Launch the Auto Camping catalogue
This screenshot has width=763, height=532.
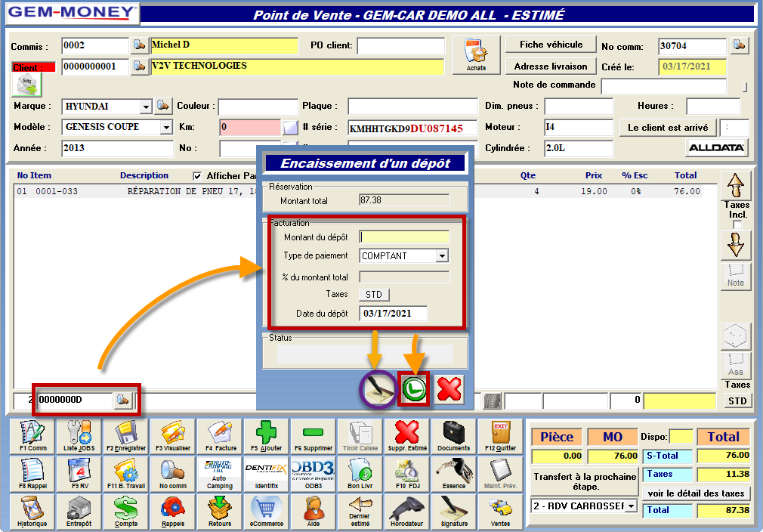(220, 474)
